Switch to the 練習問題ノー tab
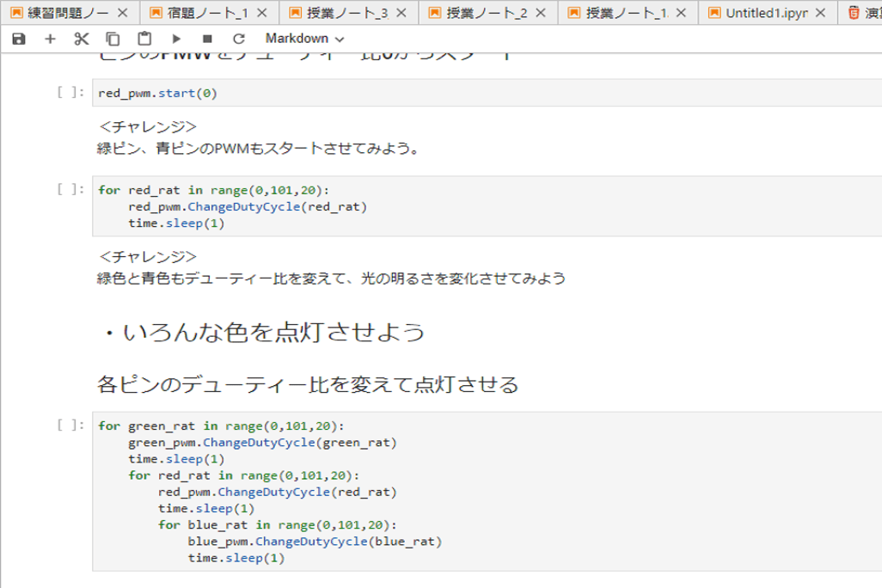Image resolution: width=882 pixels, height=588 pixels. click(60, 13)
